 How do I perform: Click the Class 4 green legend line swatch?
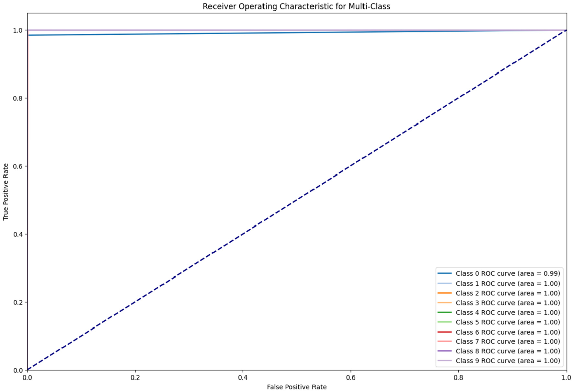(x=444, y=313)
